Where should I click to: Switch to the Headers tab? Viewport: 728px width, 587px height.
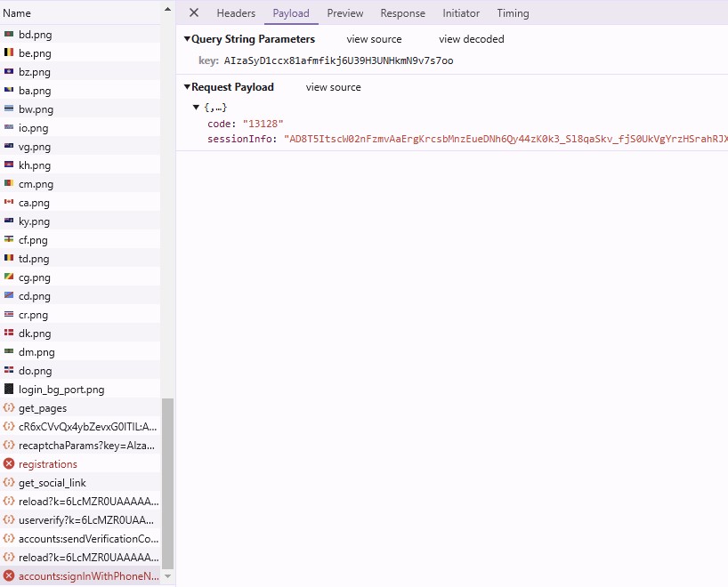pos(236,13)
